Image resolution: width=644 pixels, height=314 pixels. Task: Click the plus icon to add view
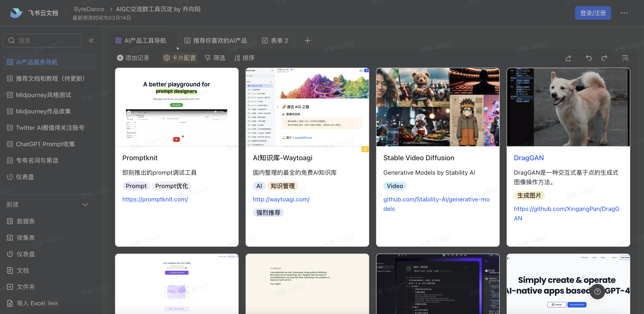[x=308, y=41]
